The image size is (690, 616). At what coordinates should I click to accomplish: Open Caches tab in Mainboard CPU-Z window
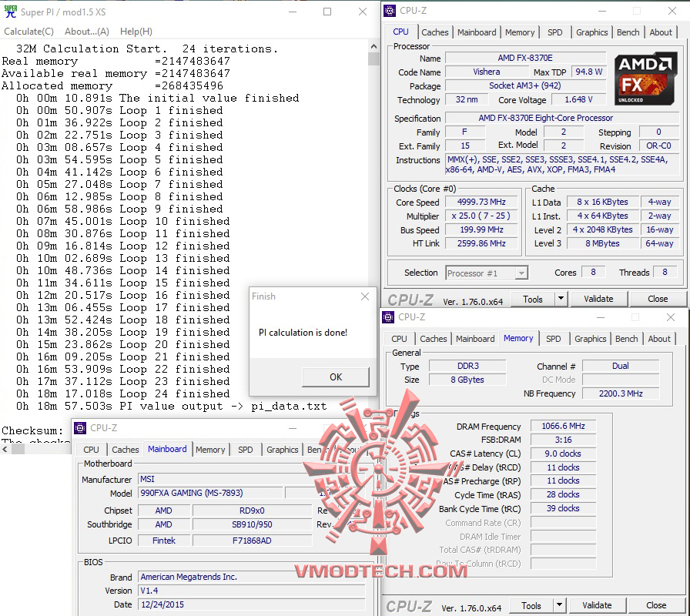126,450
